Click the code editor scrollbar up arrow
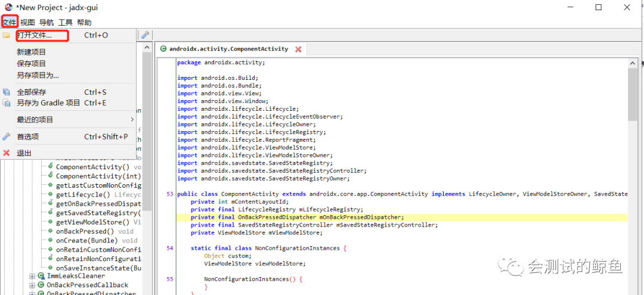This screenshot has width=644, height=295. [633, 63]
